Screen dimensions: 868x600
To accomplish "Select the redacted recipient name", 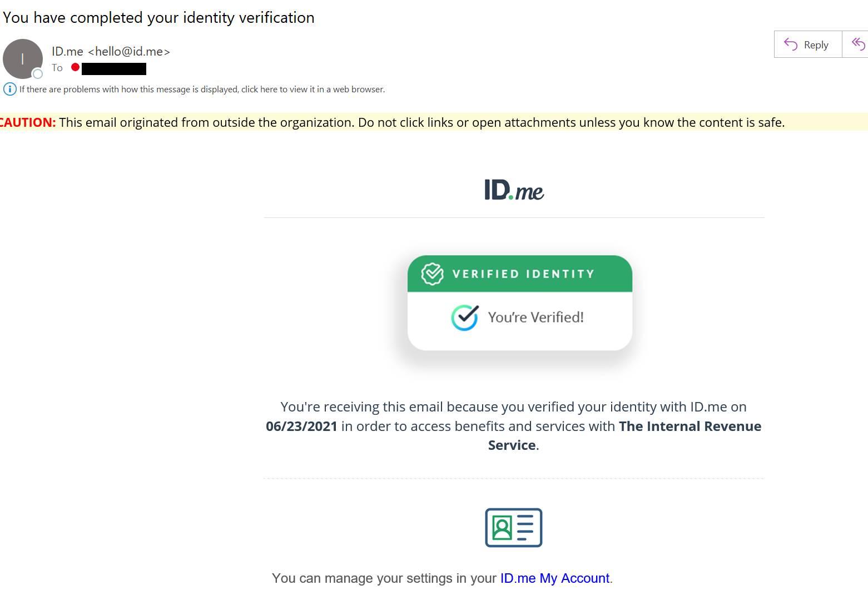I will pyautogui.click(x=114, y=68).
